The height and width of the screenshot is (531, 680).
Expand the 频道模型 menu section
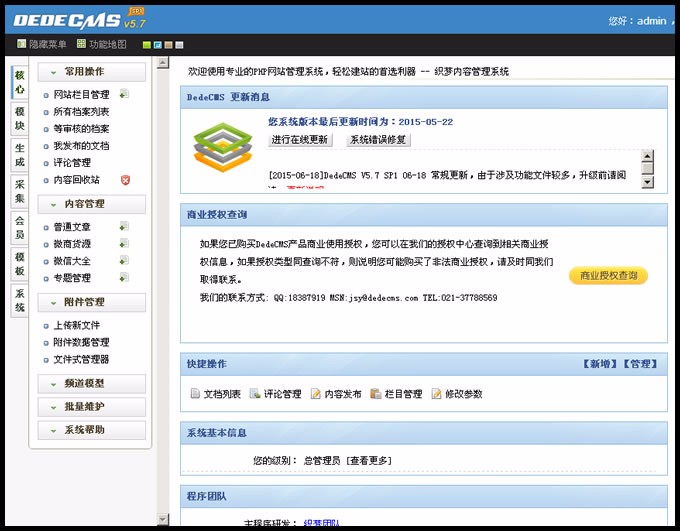(92, 384)
